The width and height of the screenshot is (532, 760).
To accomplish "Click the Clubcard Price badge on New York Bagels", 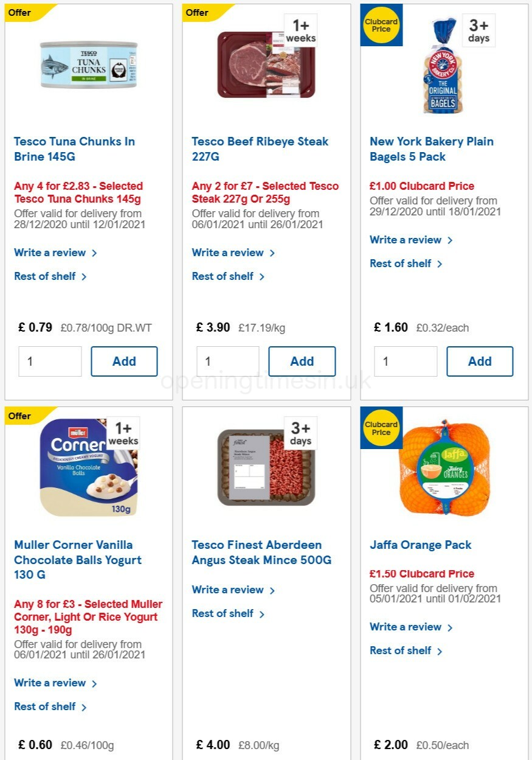I will pos(381,26).
